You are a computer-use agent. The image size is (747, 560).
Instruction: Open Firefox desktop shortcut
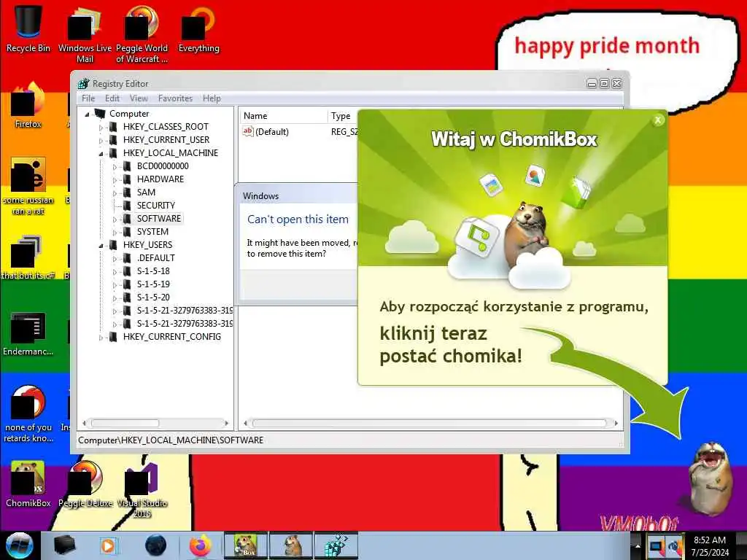coord(28,106)
